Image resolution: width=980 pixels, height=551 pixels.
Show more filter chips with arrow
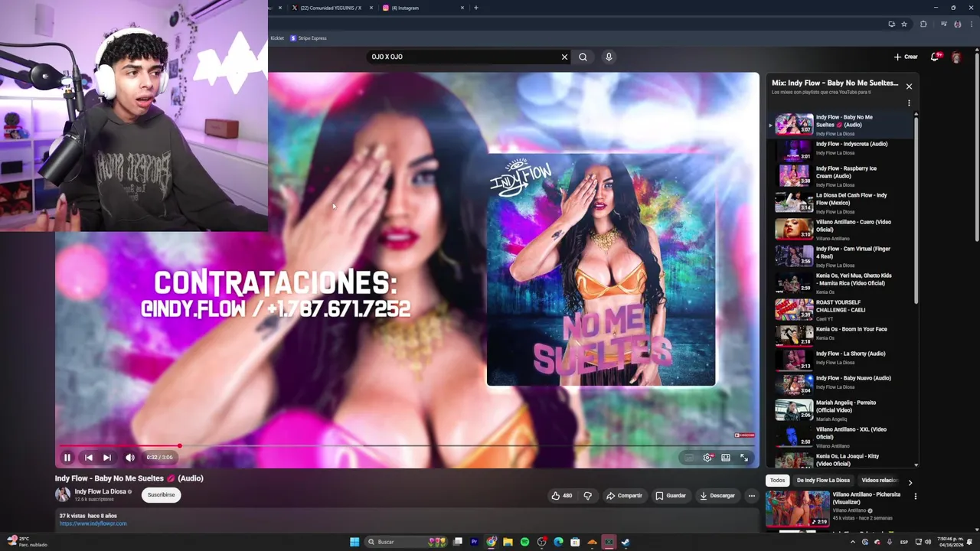pyautogui.click(x=910, y=482)
